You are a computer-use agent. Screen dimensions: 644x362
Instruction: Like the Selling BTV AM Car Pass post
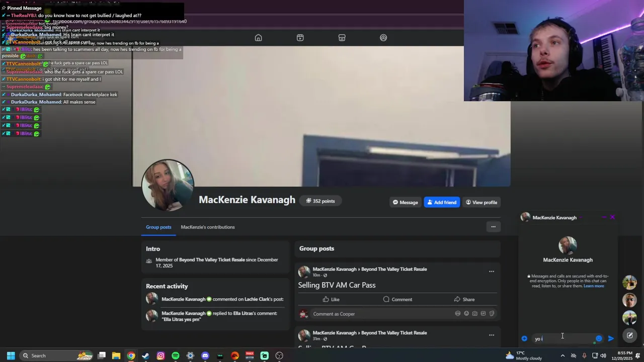(331, 299)
